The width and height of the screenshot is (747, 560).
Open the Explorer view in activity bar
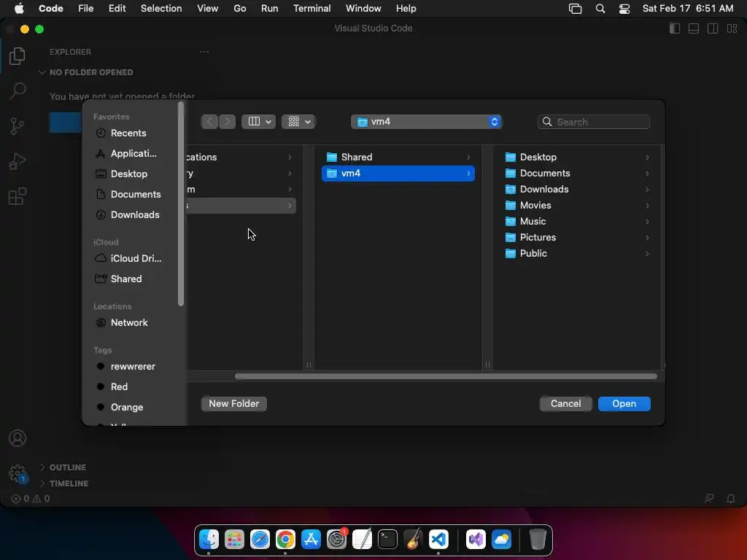pos(18,56)
